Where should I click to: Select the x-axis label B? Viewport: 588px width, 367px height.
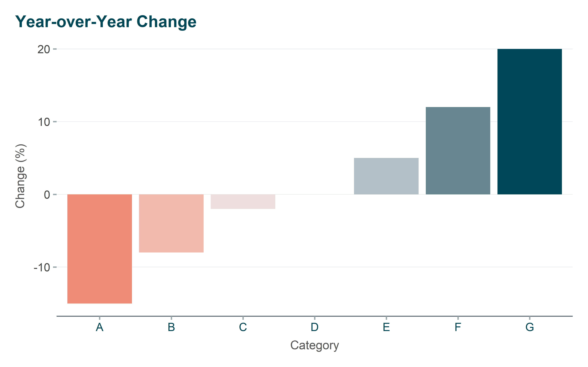pyautogui.click(x=171, y=327)
